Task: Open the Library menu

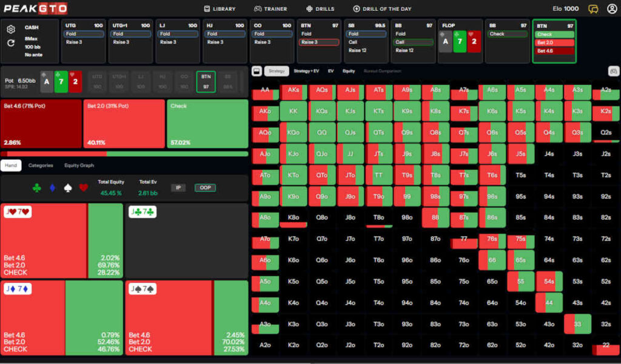Action: [x=220, y=9]
